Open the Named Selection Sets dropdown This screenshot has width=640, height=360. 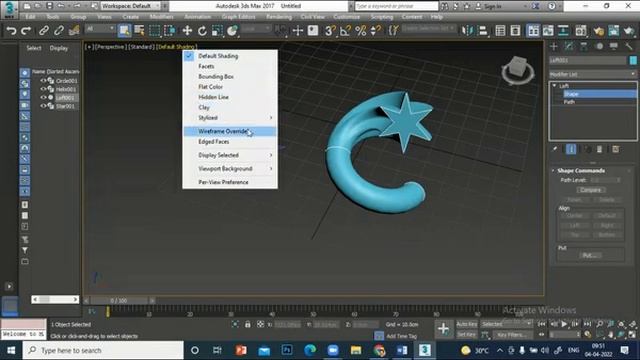[x=429, y=29]
